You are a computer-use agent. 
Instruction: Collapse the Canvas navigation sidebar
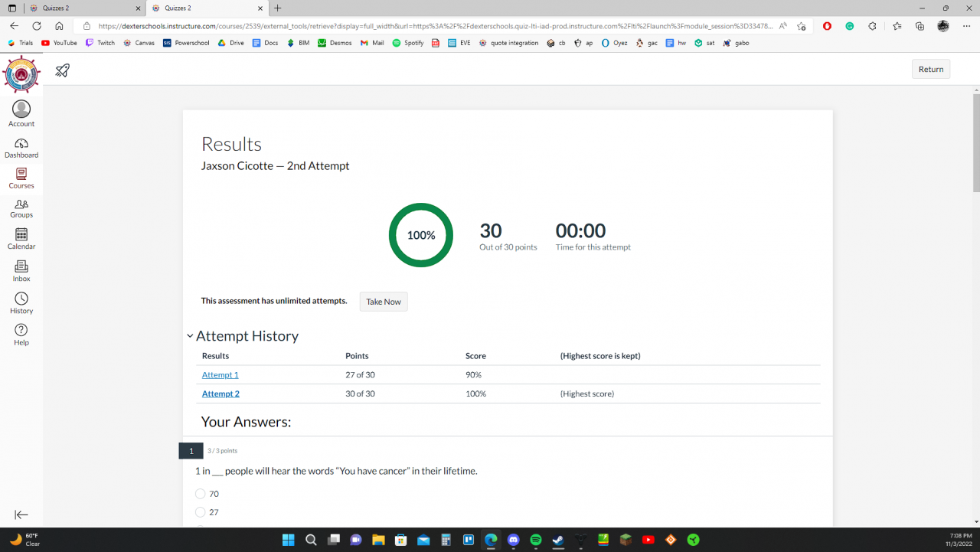click(21, 515)
